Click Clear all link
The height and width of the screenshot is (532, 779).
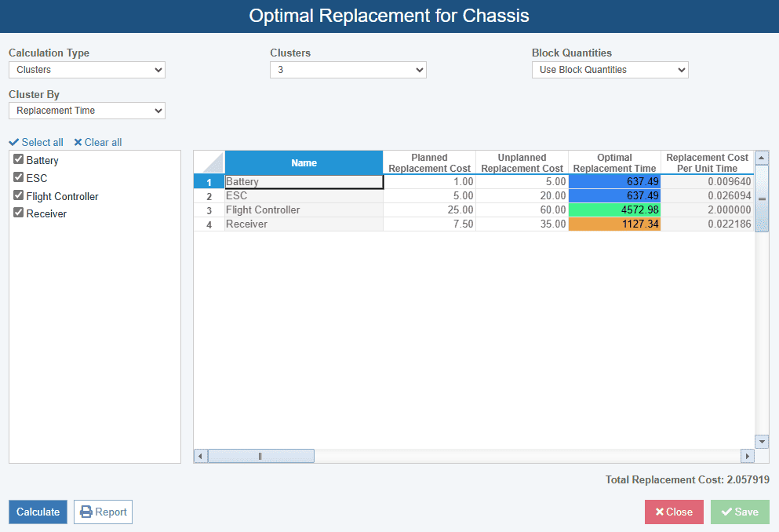coord(98,142)
